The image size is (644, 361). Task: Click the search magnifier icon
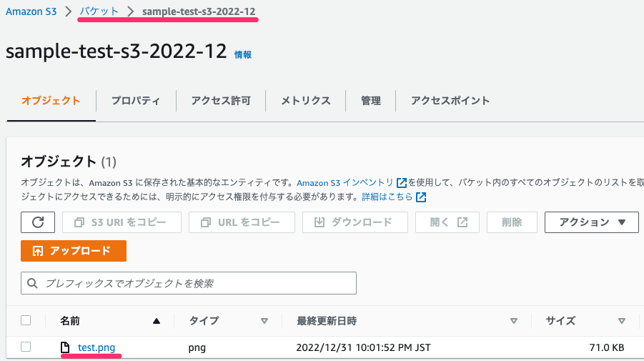pos(32,283)
